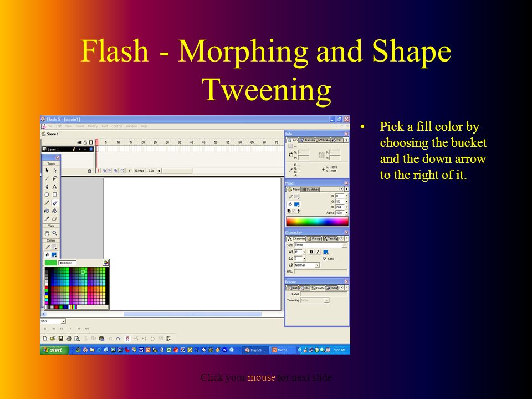Open the Insert menu
Image resolution: width=532 pixels, height=399 pixels.
pos(80,126)
